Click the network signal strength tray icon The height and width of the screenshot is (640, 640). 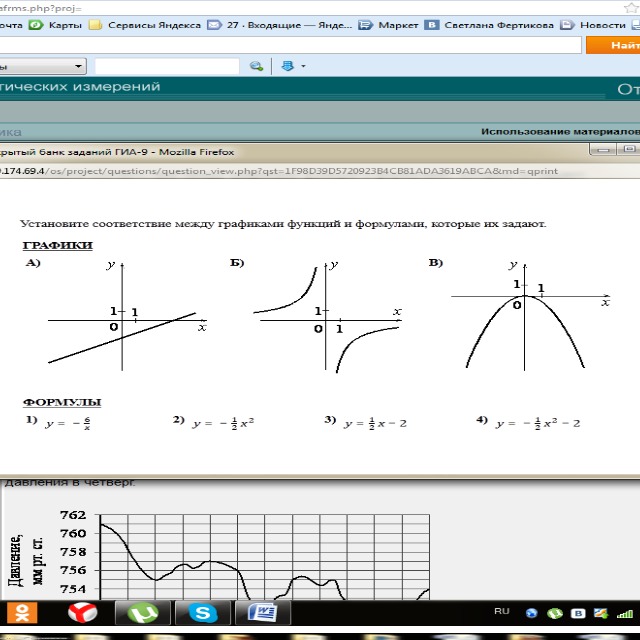tap(624, 613)
